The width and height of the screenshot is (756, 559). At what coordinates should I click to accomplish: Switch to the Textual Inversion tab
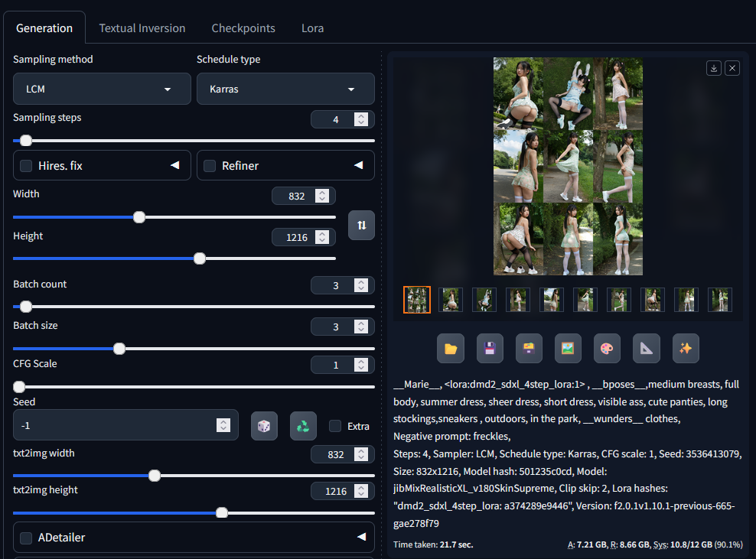click(x=142, y=28)
